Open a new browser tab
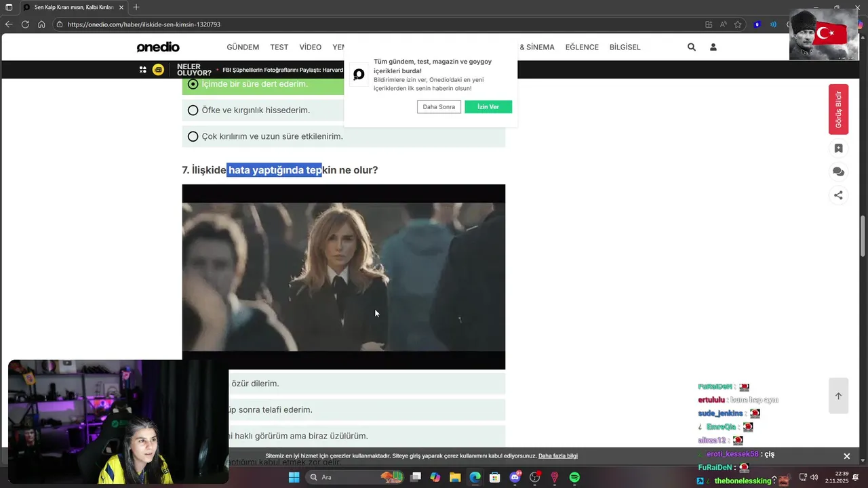Viewport: 868px width, 488px height. click(136, 7)
